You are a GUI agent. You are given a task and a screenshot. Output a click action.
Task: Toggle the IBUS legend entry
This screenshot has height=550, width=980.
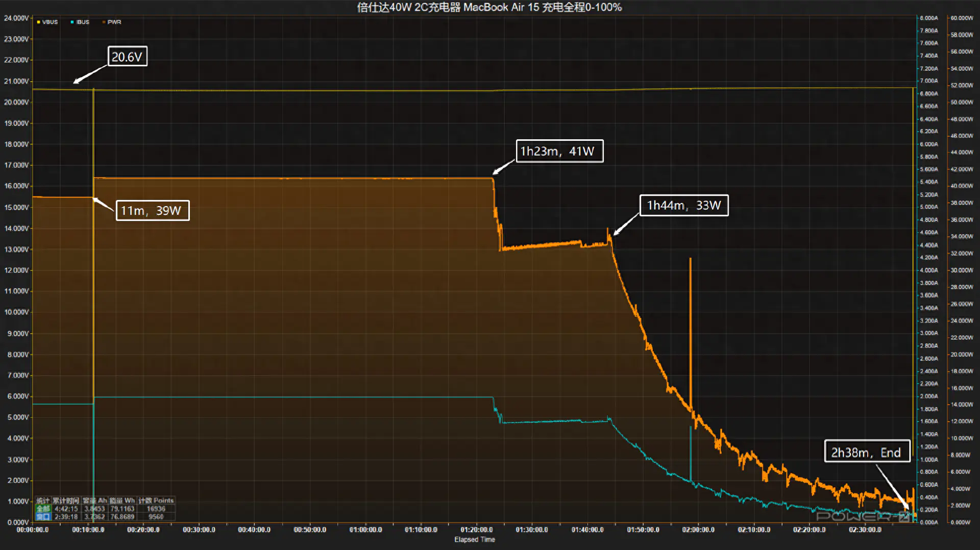[80, 22]
